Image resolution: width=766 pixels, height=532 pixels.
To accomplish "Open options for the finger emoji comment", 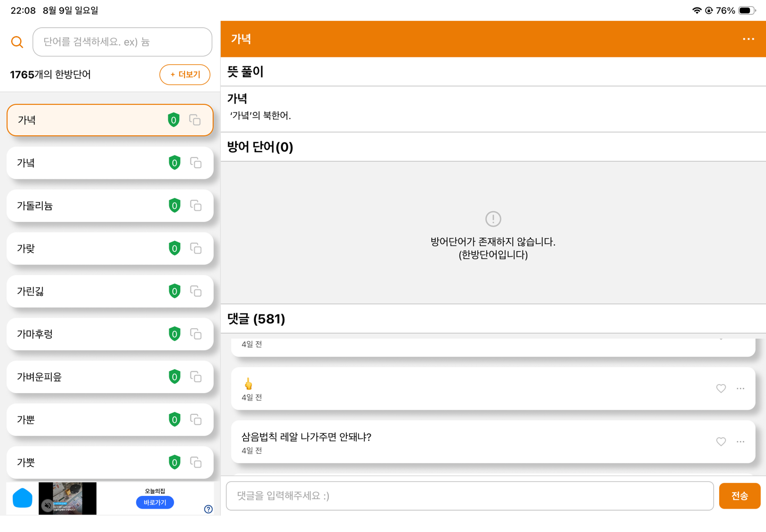I will tap(740, 388).
